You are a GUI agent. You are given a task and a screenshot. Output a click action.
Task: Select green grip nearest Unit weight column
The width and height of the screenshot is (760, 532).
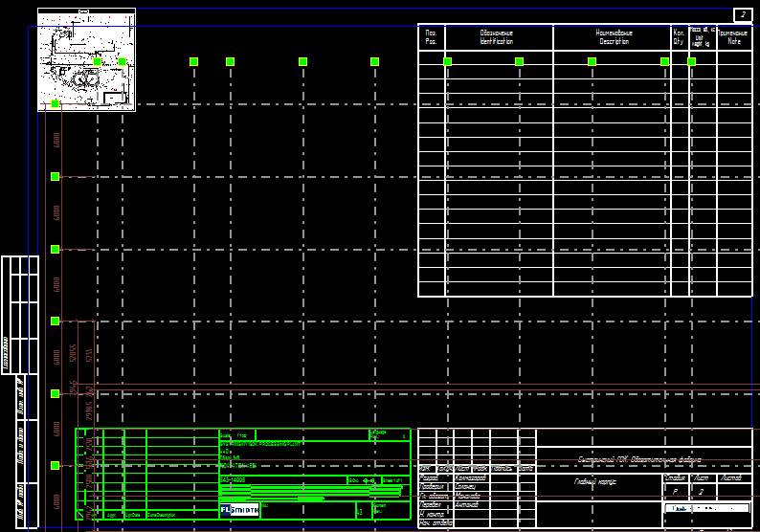click(x=692, y=61)
